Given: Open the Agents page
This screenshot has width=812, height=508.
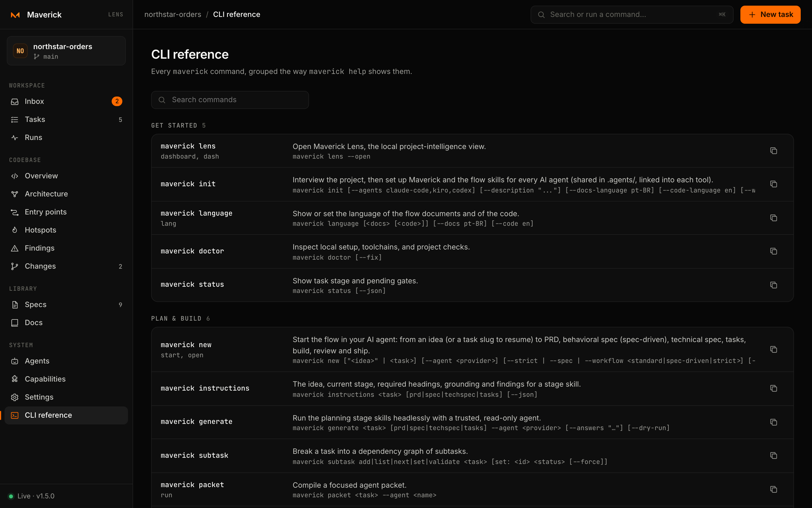Looking at the screenshot, I should pos(66,361).
